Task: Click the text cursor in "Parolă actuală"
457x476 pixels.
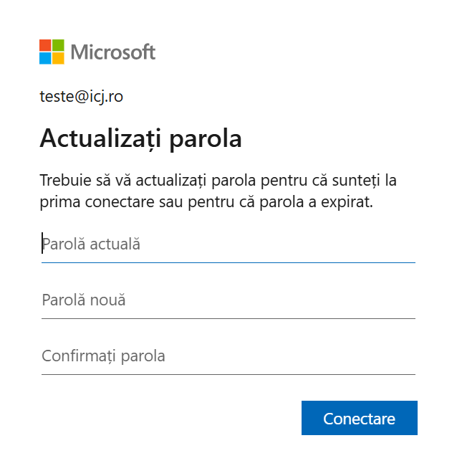Action: [x=42, y=244]
